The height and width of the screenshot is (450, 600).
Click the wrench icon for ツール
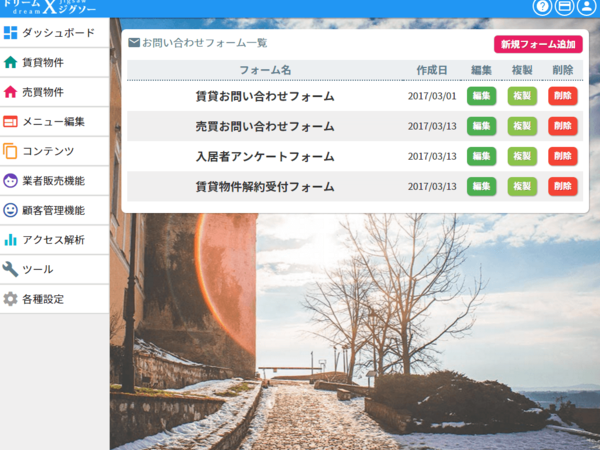[10, 269]
